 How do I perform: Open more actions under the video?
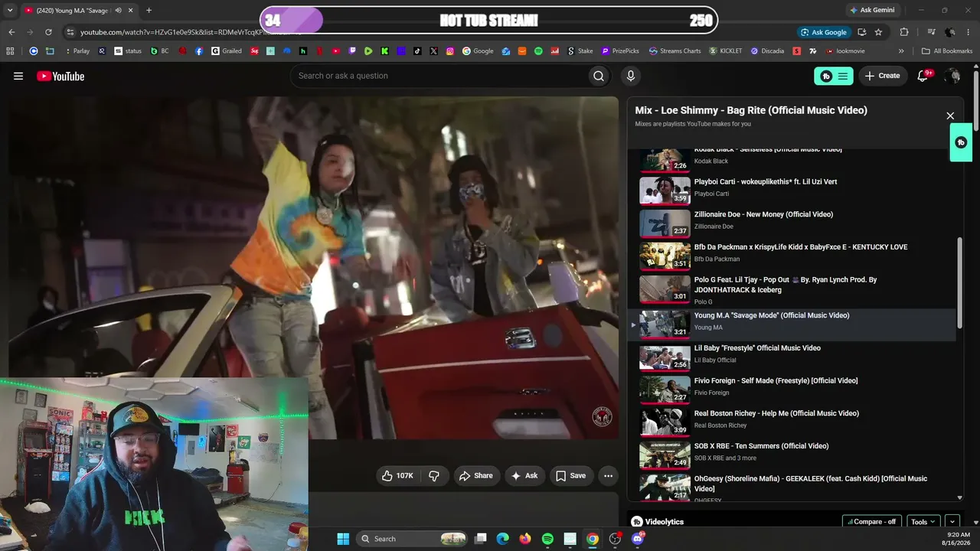pyautogui.click(x=608, y=475)
